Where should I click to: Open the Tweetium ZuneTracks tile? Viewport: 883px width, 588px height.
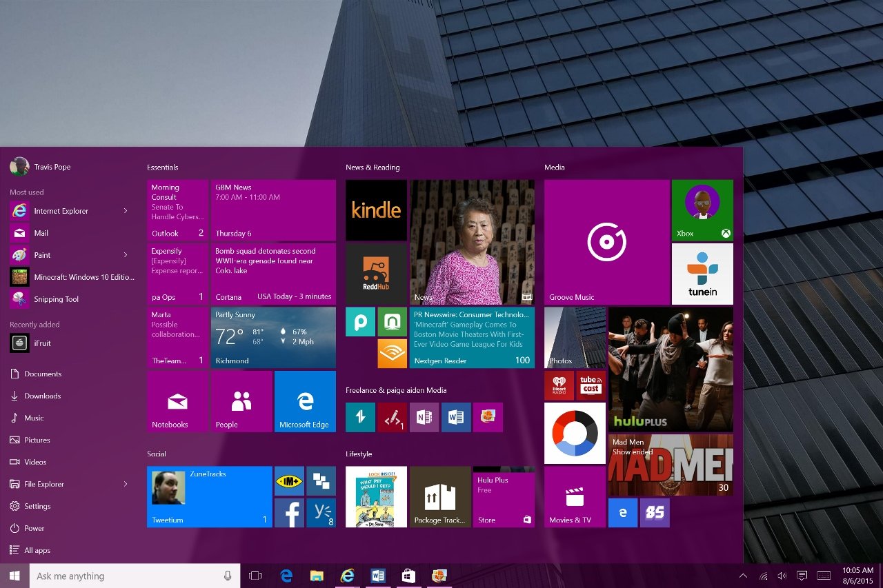(x=210, y=497)
